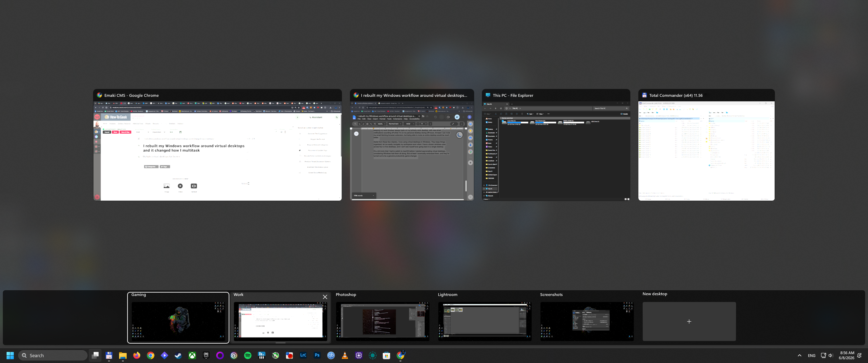Open the ENG language switcher
868x363 pixels.
(812, 355)
